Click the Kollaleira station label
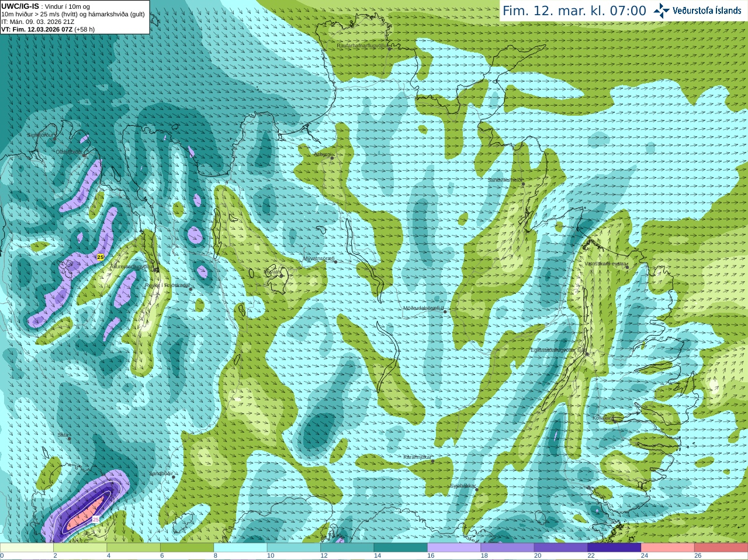This screenshot has height=560, width=748. click(603, 418)
